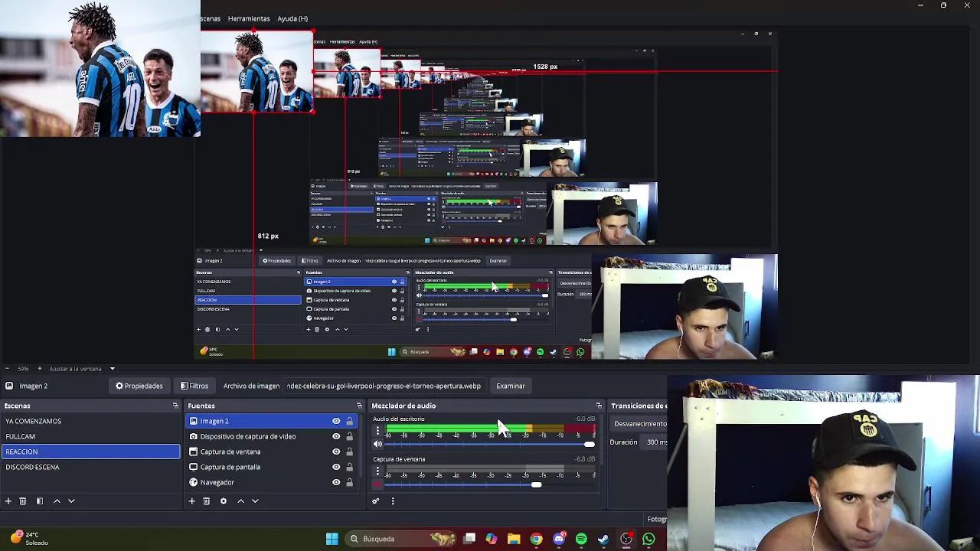The image size is (980, 551).
Task: Click the Duración 300 ms field
Action: click(655, 442)
